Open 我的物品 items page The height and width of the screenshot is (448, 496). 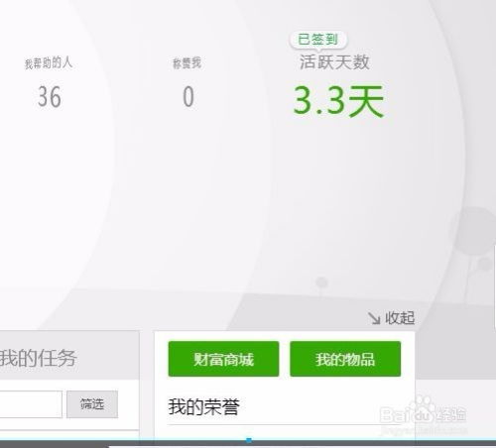[x=345, y=359]
